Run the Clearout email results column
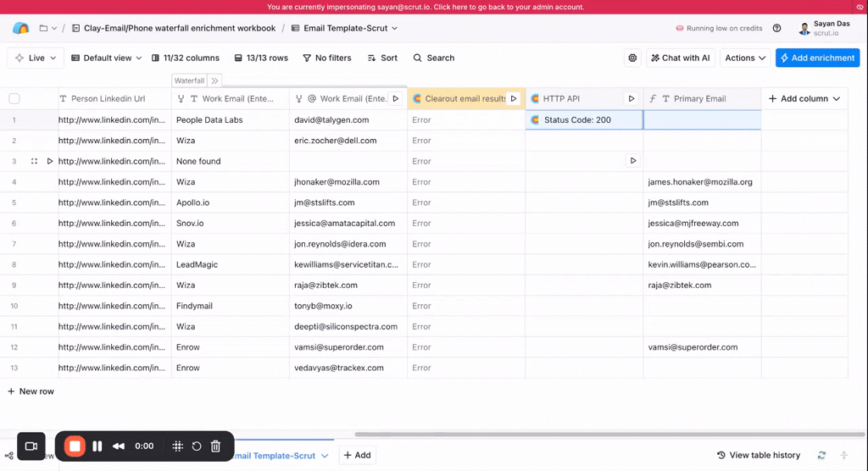The width and height of the screenshot is (868, 471). (513, 99)
